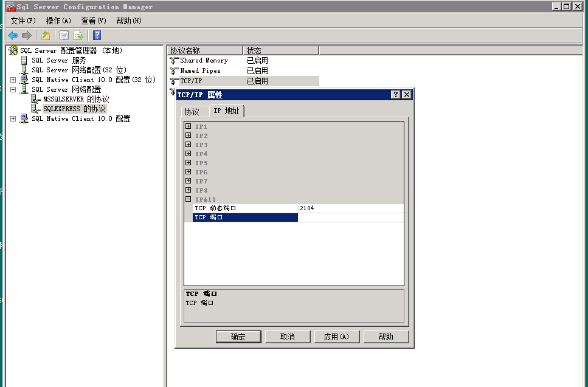This screenshot has height=387, width=588.
Task: Select SQL Server 配置管理器 (本地) root
Action: [71, 50]
